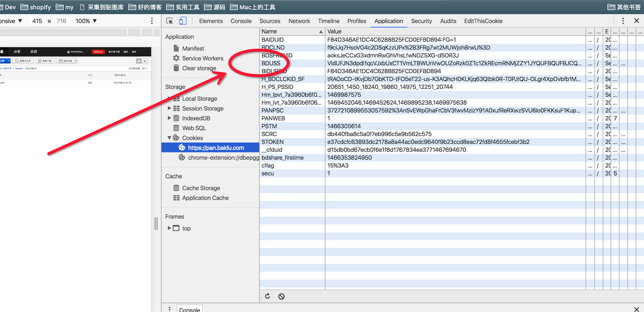Select the top frame entry

click(x=186, y=228)
